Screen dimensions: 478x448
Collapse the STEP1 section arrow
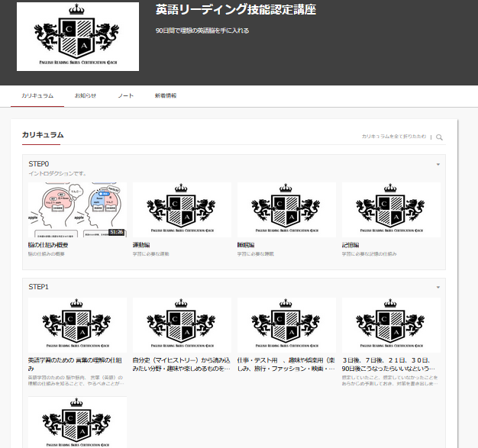click(438, 287)
